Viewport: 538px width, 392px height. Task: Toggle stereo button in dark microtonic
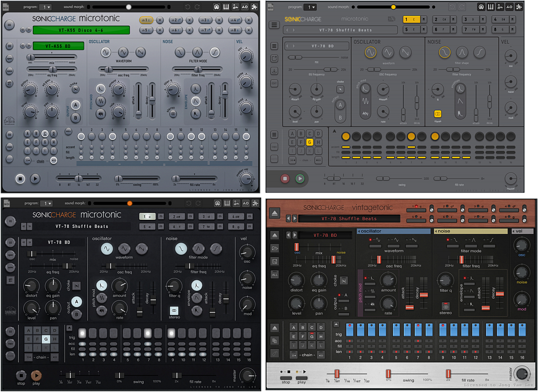click(174, 311)
